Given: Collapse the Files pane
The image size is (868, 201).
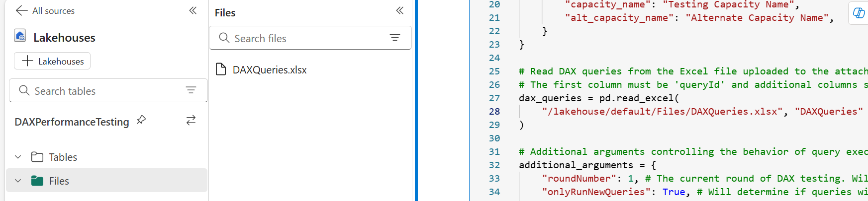Looking at the screenshot, I should [x=399, y=10].
